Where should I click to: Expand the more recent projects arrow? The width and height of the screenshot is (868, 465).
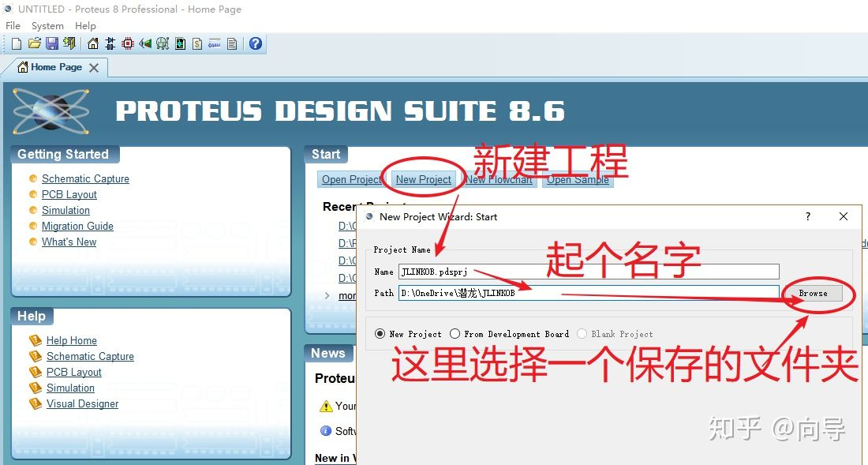point(327,295)
